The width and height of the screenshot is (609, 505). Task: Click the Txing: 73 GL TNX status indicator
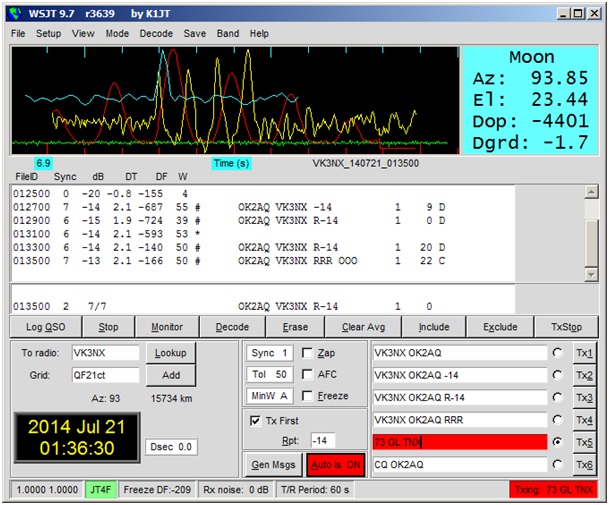(553, 490)
